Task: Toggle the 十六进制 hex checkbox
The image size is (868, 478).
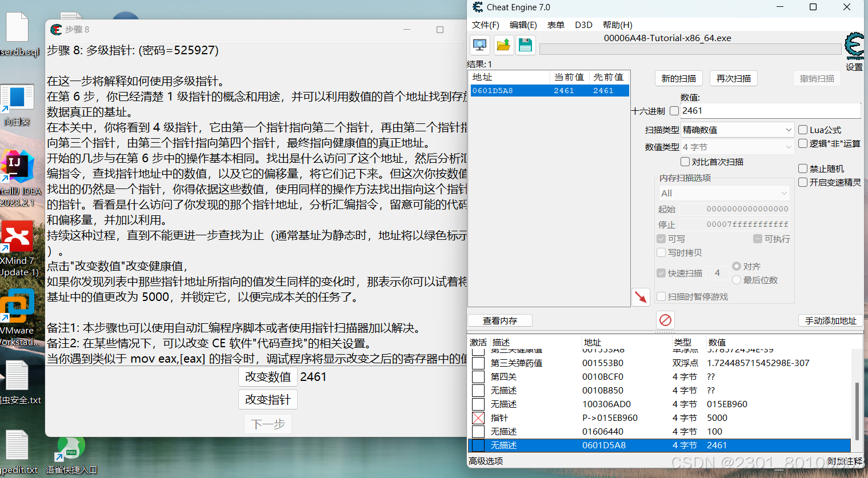Action: click(x=674, y=111)
